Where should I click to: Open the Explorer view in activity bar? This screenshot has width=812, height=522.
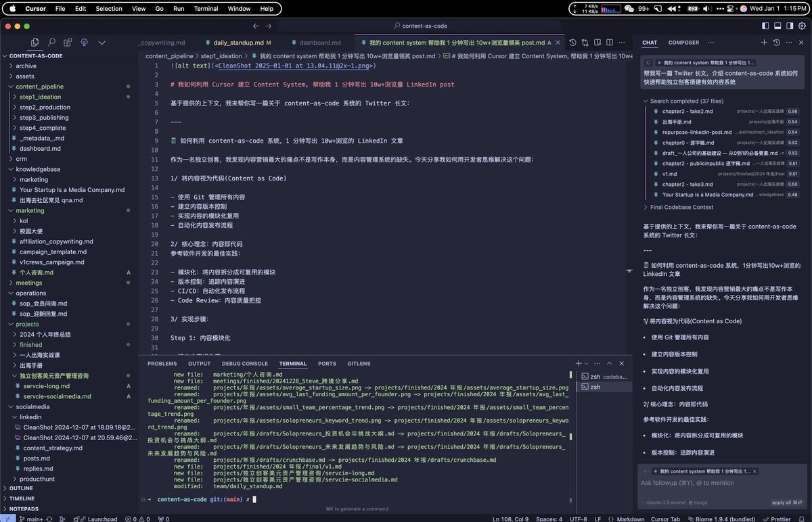click(x=35, y=42)
